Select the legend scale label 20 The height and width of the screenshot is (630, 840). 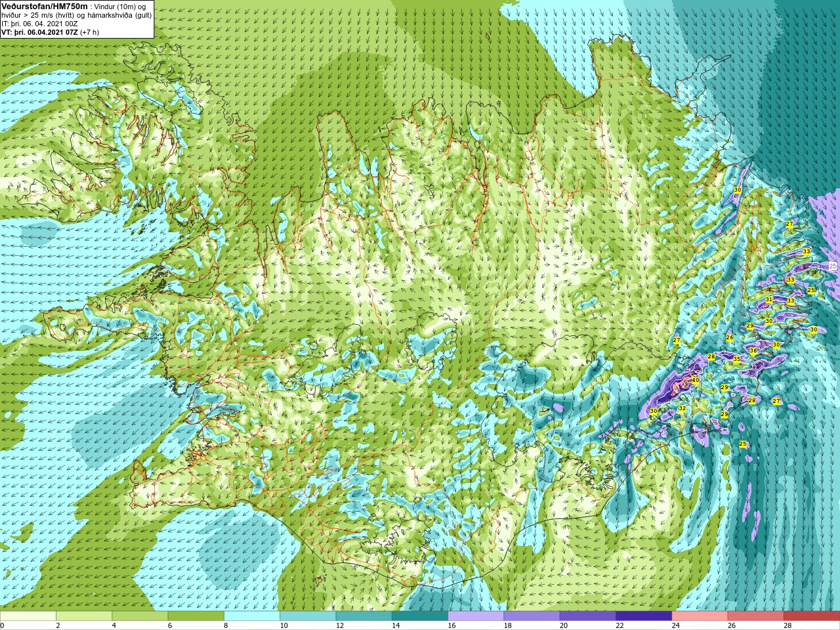click(564, 625)
